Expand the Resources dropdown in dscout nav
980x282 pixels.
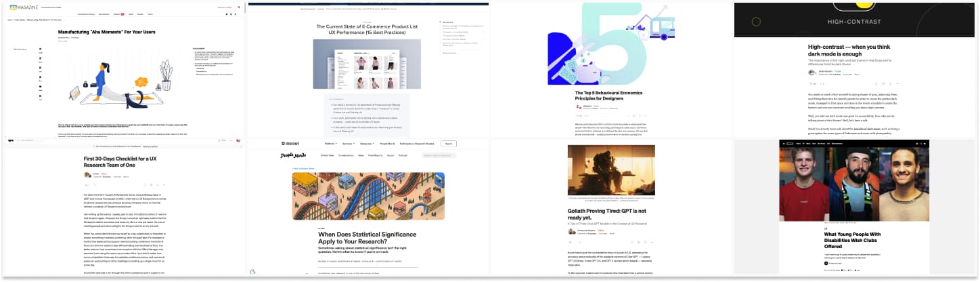(367, 144)
